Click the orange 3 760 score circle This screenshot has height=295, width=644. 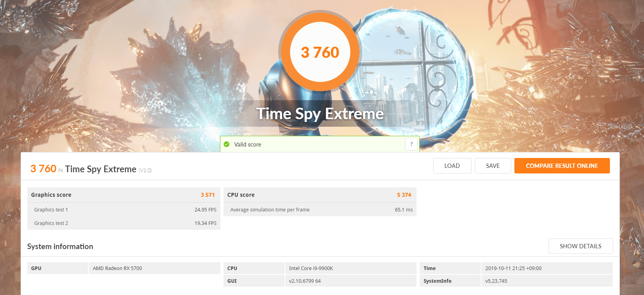click(x=320, y=52)
